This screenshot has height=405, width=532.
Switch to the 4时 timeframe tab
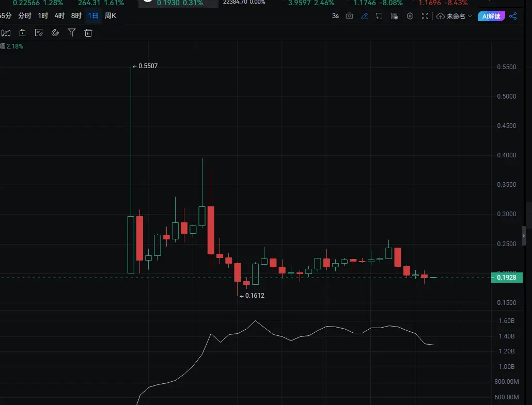click(x=59, y=15)
